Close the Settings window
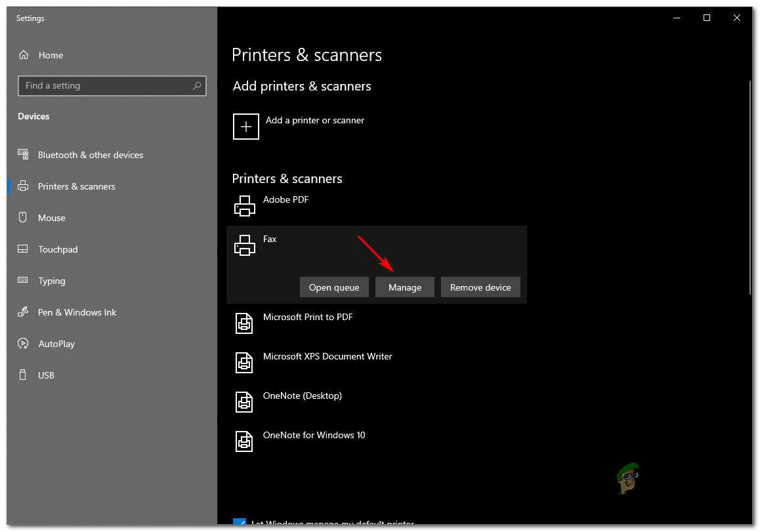 point(737,18)
